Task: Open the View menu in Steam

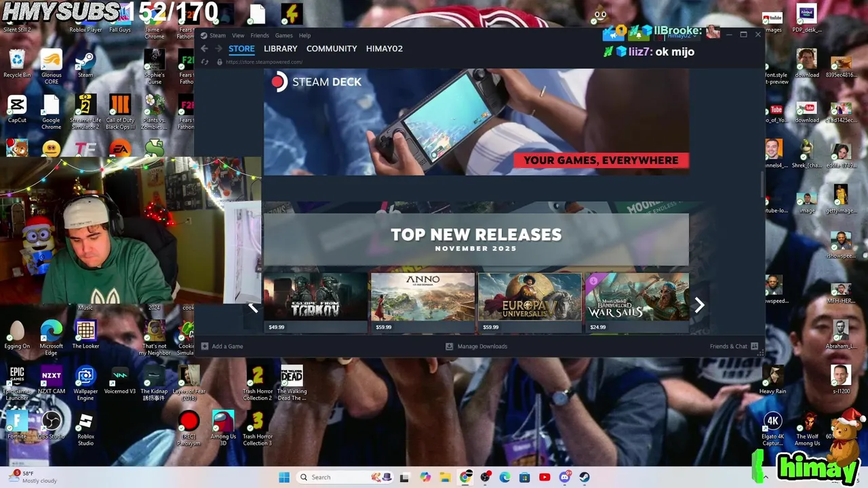Action: pos(238,35)
